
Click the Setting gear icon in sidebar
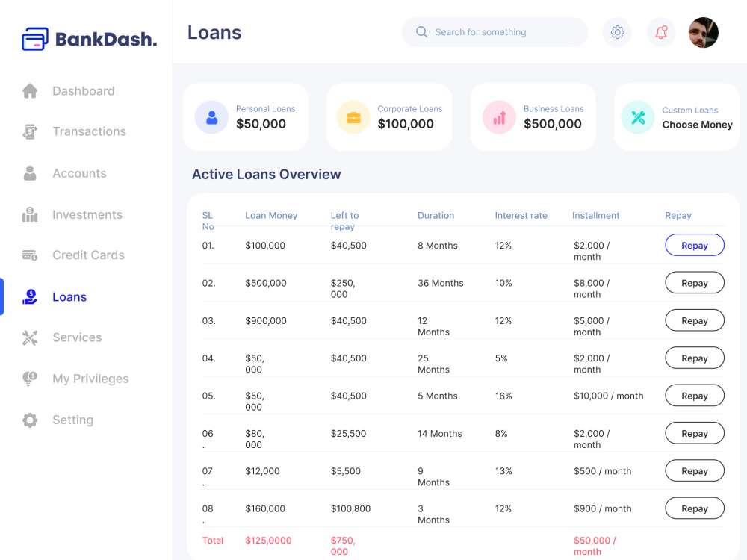tap(30, 420)
